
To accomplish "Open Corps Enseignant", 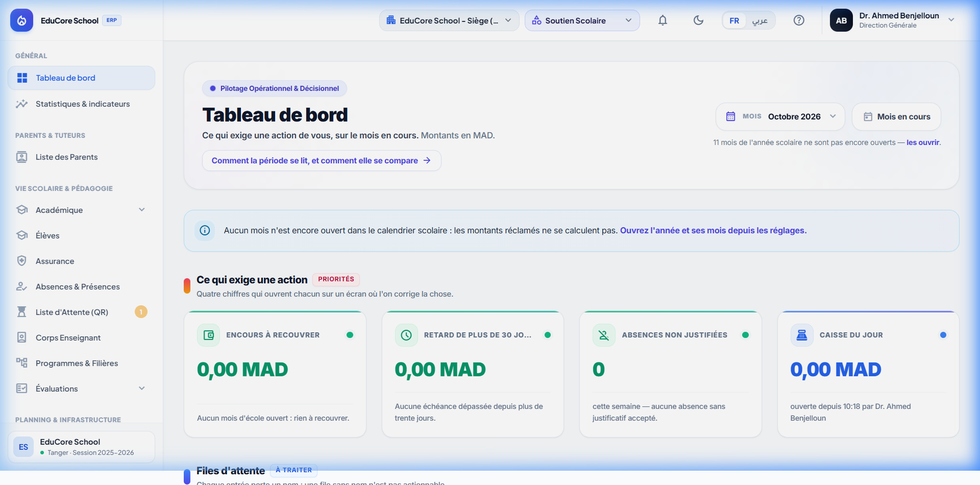I will coord(81,337).
